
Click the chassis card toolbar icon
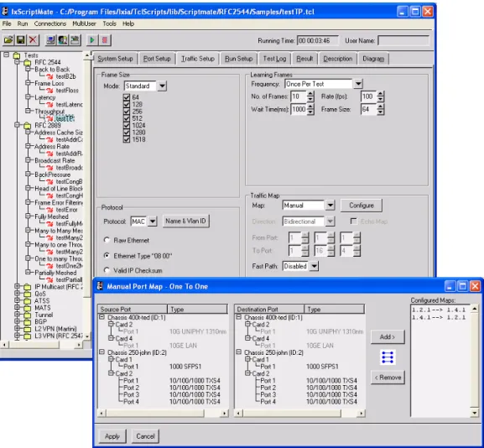[75, 39]
